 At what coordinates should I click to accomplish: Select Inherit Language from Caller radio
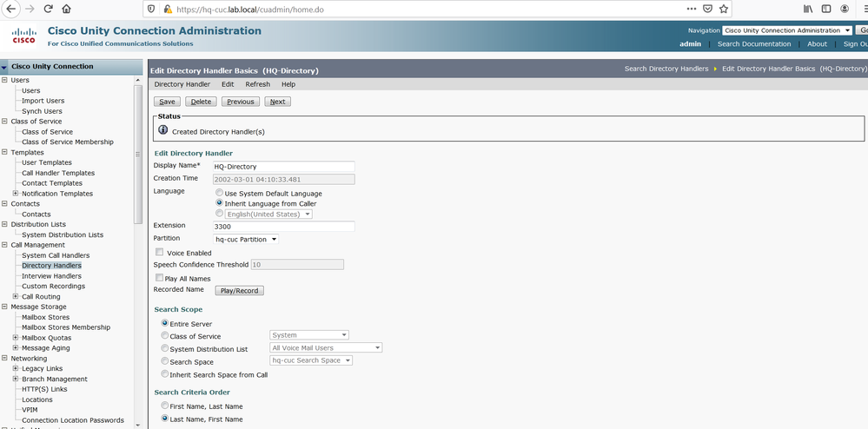click(x=219, y=203)
